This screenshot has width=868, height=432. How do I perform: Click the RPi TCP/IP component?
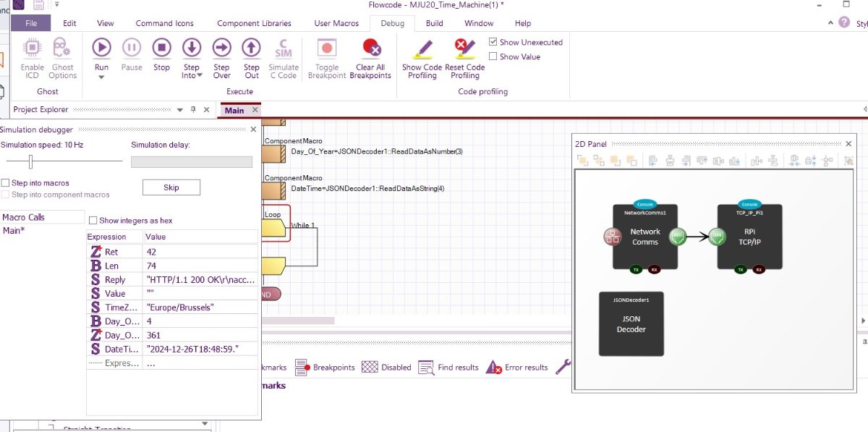749,237
